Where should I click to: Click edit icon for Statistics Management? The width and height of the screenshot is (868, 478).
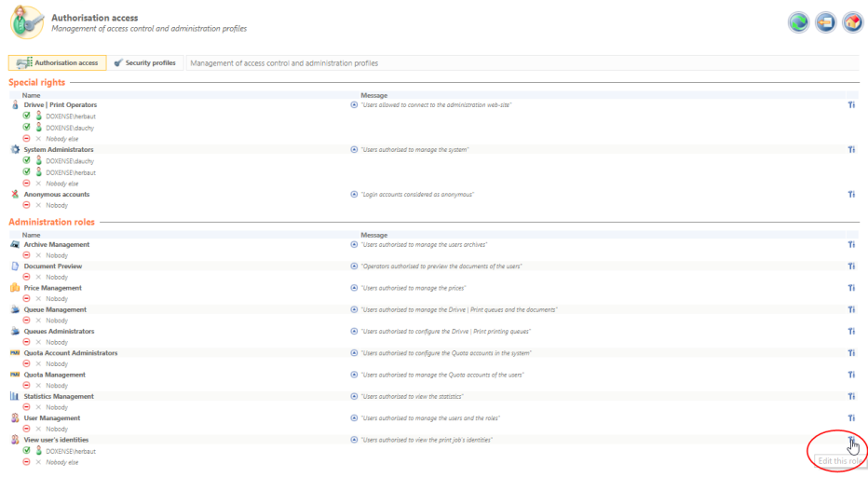click(850, 396)
